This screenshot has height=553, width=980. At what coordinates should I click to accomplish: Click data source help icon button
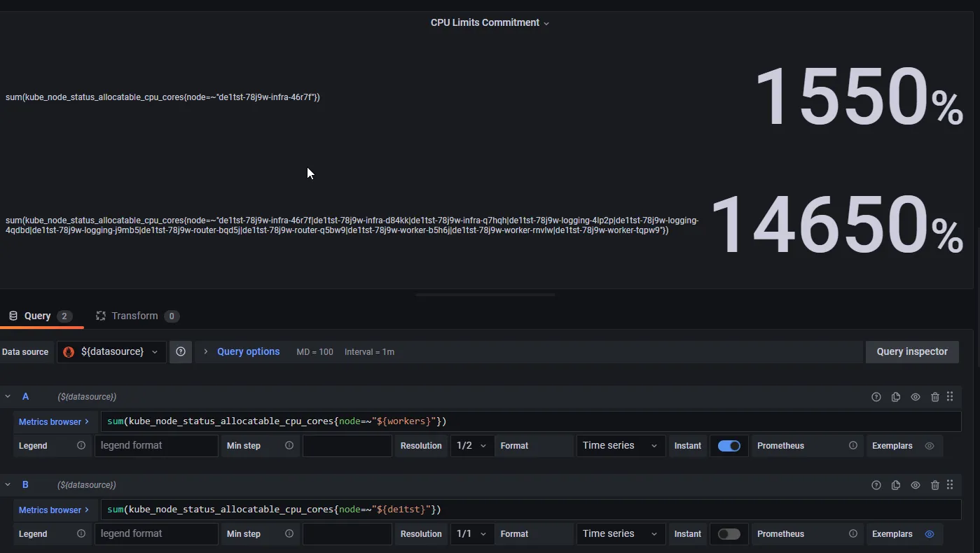[x=181, y=351]
